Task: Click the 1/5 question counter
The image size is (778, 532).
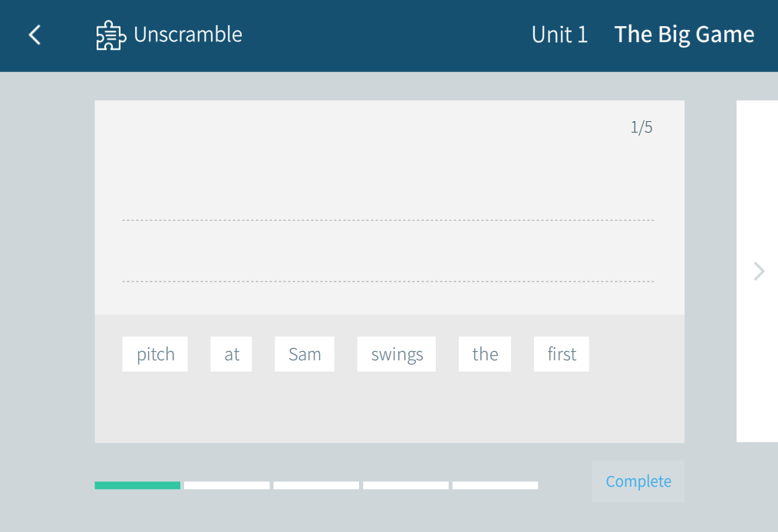Action: click(x=641, y=127)
